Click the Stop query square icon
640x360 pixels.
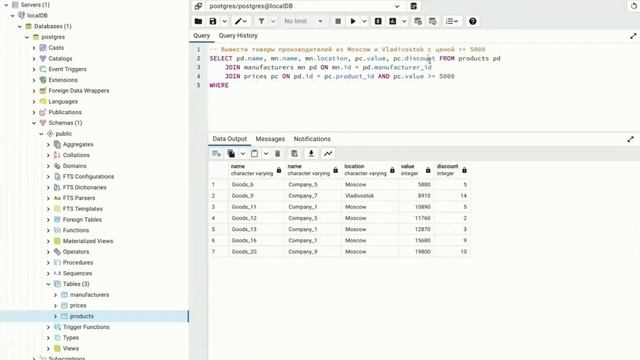(338, 21)
